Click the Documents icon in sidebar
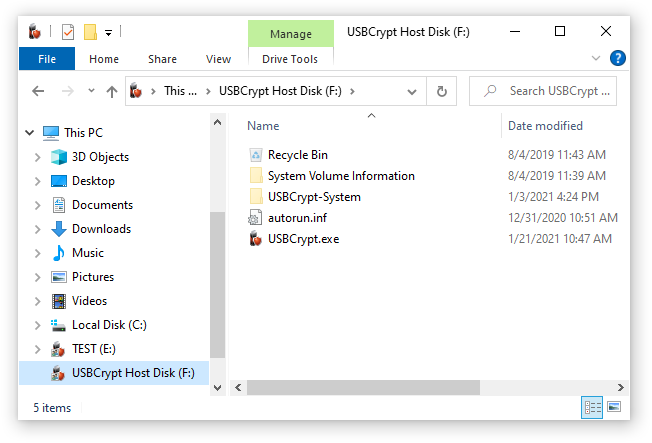 click(59, 205)
